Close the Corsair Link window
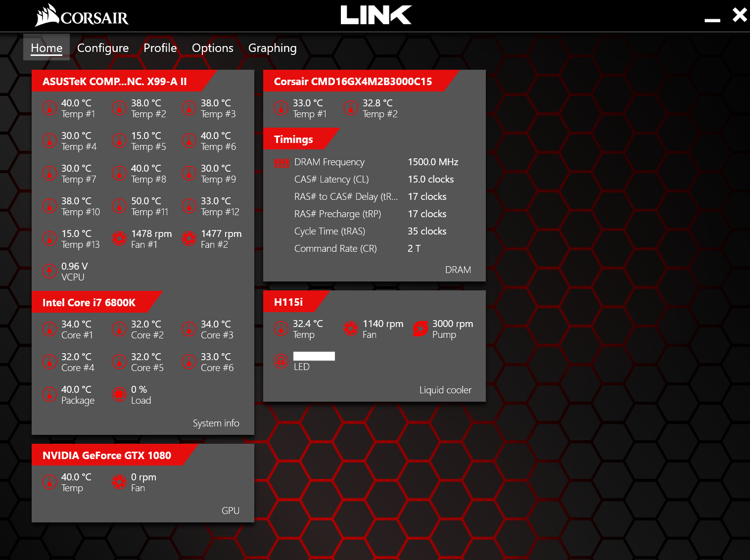The image size is (750, 560). point(740,15)
